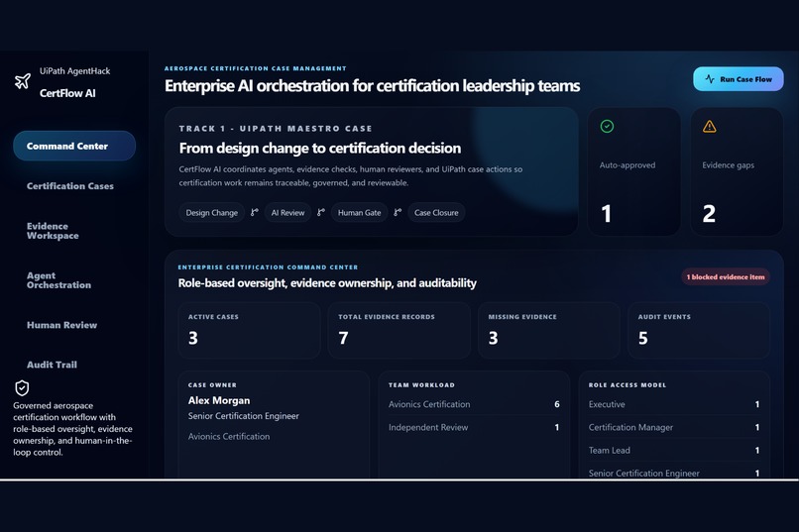This screenshot has width=799, height=532.
Task: Click the Run Case Flow button
Action: (738, 79)
